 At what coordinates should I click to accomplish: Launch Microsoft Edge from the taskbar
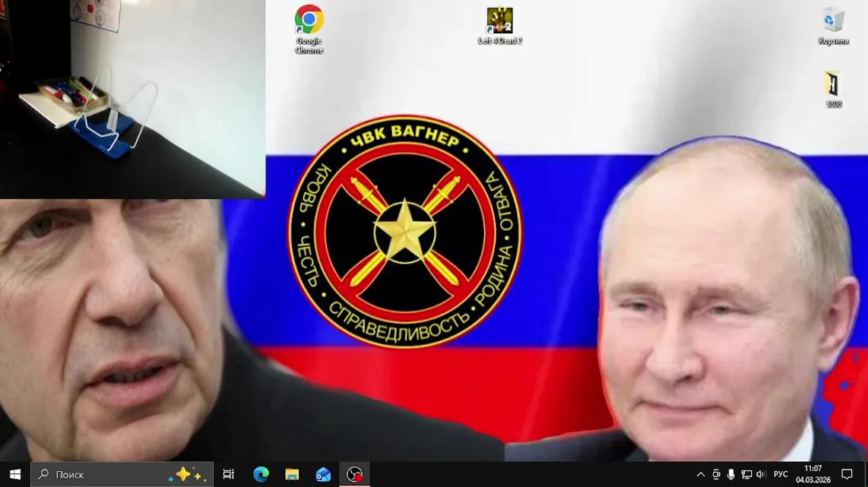261,474
